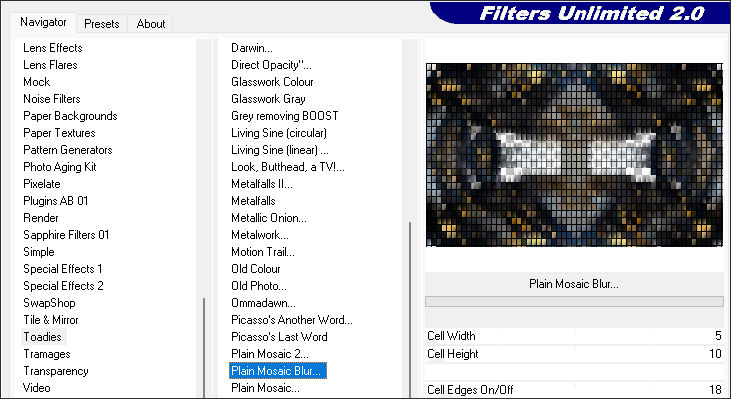Adjust the Cell Height slider row
731x399 pixels.
574,354
